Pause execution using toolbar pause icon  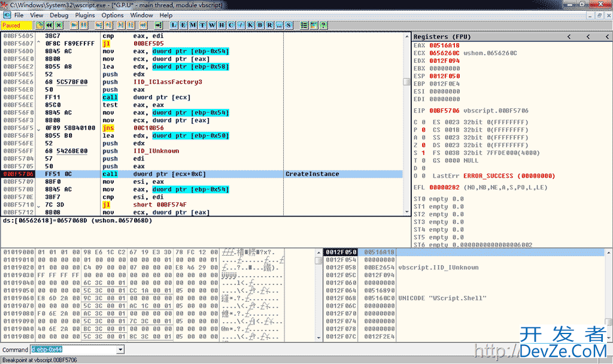tap(84, 25)
